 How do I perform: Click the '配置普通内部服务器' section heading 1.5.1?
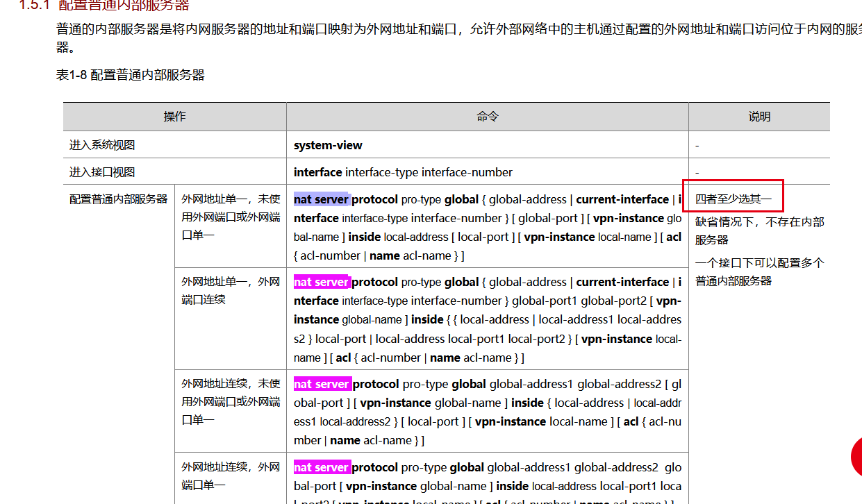point(103,6)
